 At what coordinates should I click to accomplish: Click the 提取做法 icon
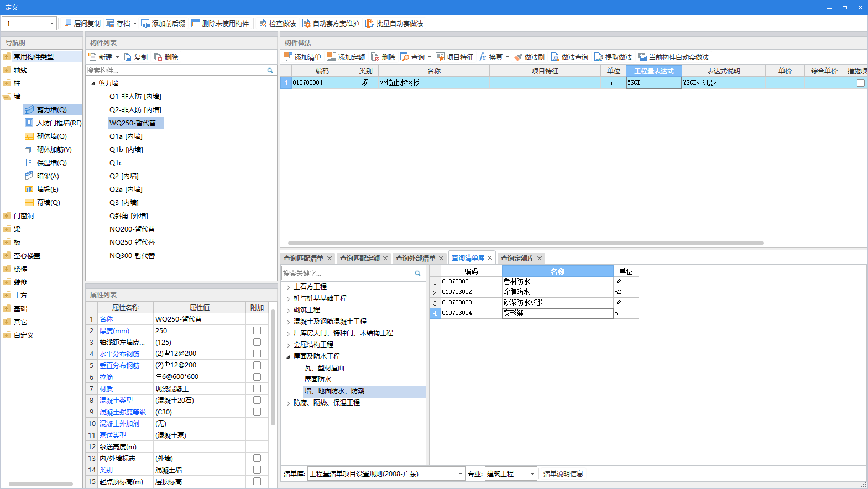click(x=599, y=57)
